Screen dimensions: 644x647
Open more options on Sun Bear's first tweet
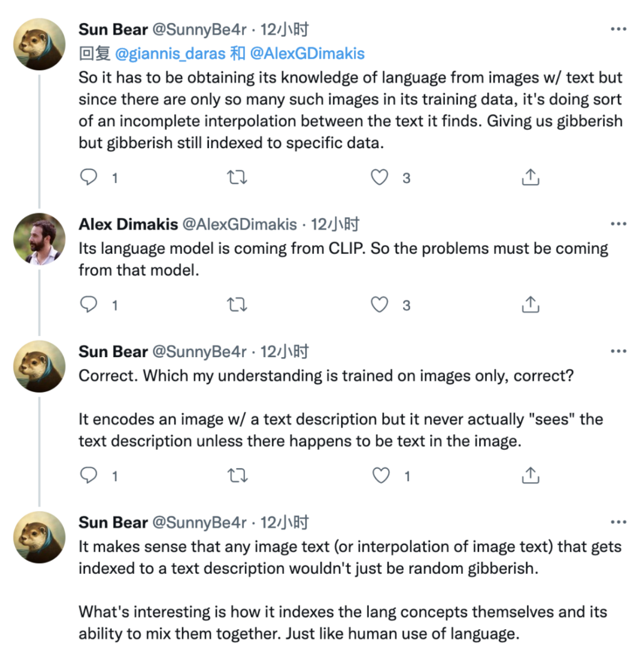click(x=618, y=29)
